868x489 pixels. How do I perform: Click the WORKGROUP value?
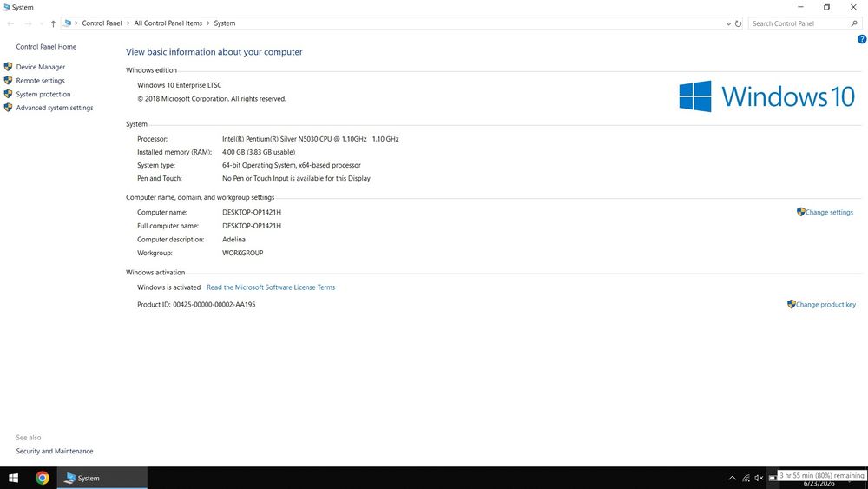(x=242, y=253)
